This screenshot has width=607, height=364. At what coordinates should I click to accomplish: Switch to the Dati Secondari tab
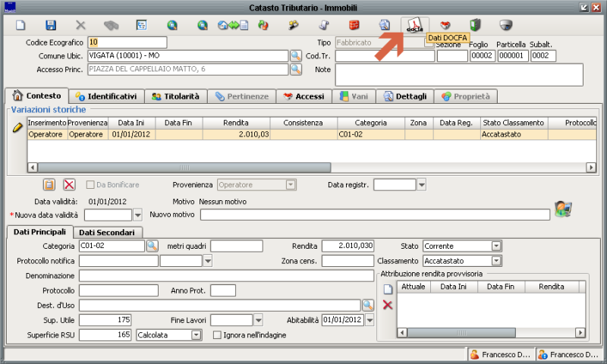[x=107, y=232]
